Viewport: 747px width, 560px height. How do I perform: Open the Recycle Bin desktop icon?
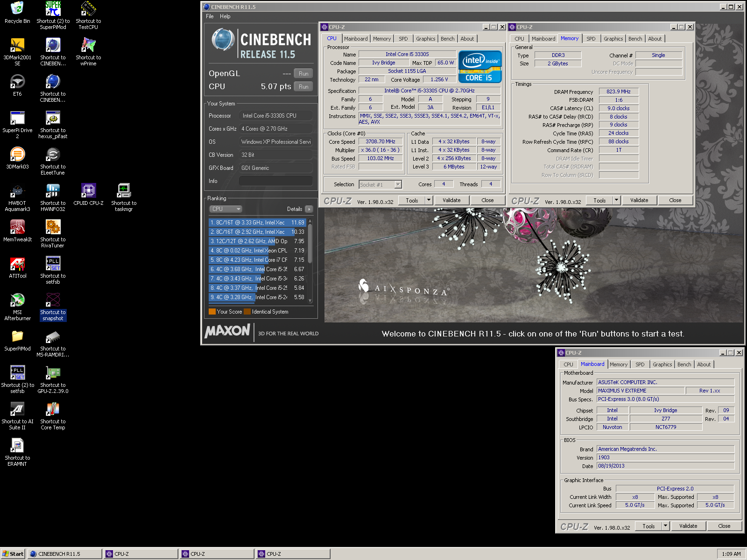tap(17, 13)
